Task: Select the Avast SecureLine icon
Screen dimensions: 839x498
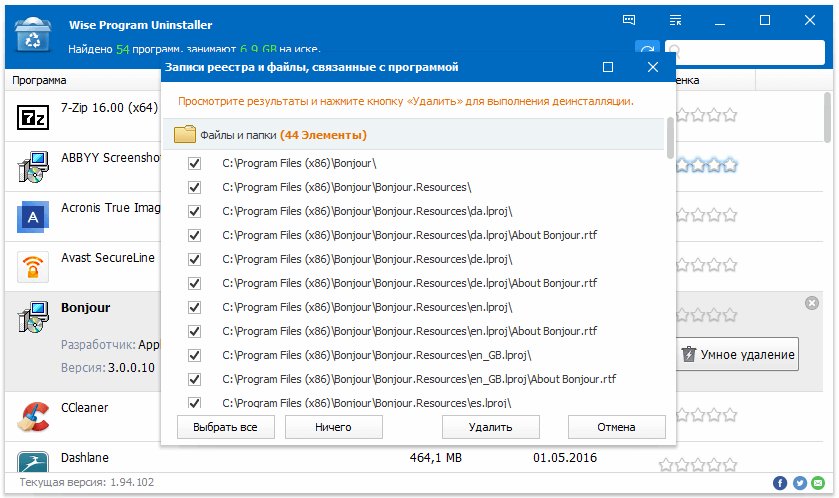Action: pos(33,266)
